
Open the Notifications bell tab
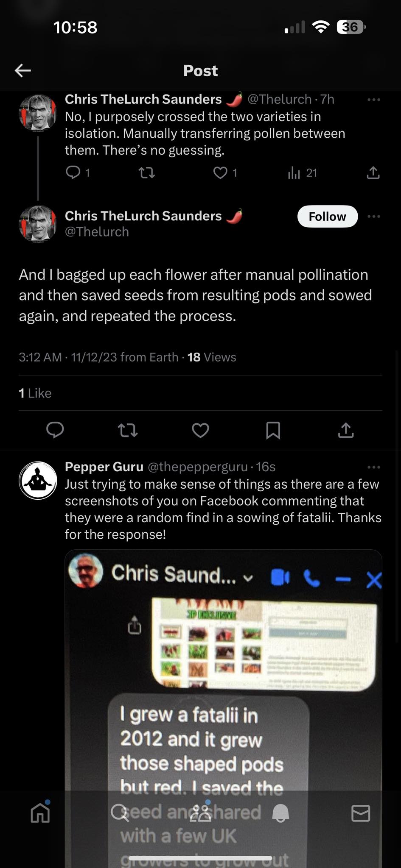pos(280,813)
